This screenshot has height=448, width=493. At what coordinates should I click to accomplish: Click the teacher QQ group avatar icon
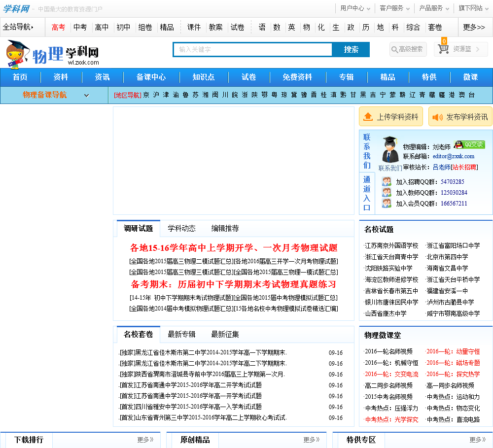coord(387,192)
